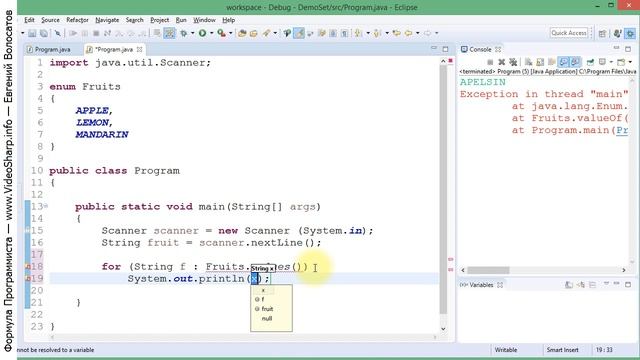Open the Search menu
640x360 pixels.
point(134,20)
